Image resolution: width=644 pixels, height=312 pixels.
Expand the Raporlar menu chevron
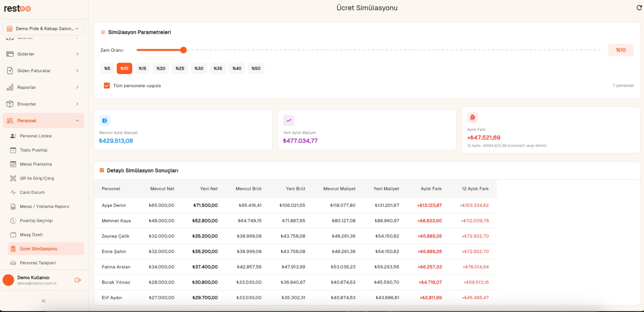pos(77,87)
